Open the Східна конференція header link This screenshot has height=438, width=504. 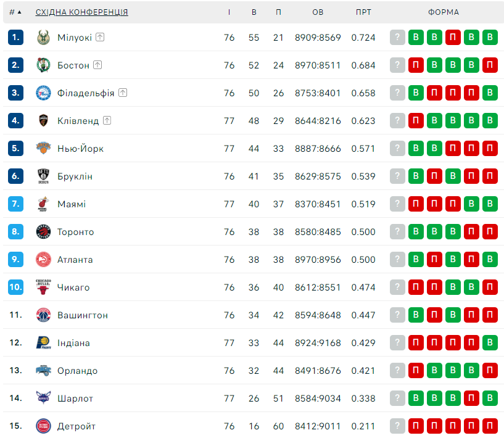coord(81,12)
